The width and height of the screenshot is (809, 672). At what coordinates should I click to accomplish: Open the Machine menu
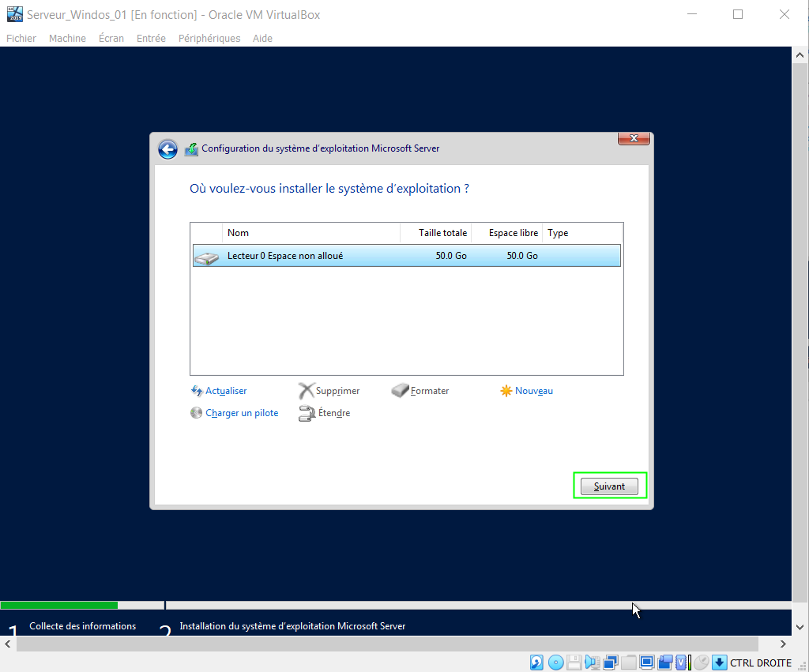point(67,38)
